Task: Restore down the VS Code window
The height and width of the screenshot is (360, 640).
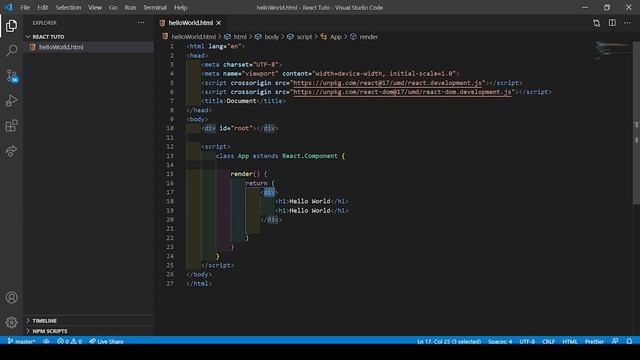Action: click(x=607, y=7)
